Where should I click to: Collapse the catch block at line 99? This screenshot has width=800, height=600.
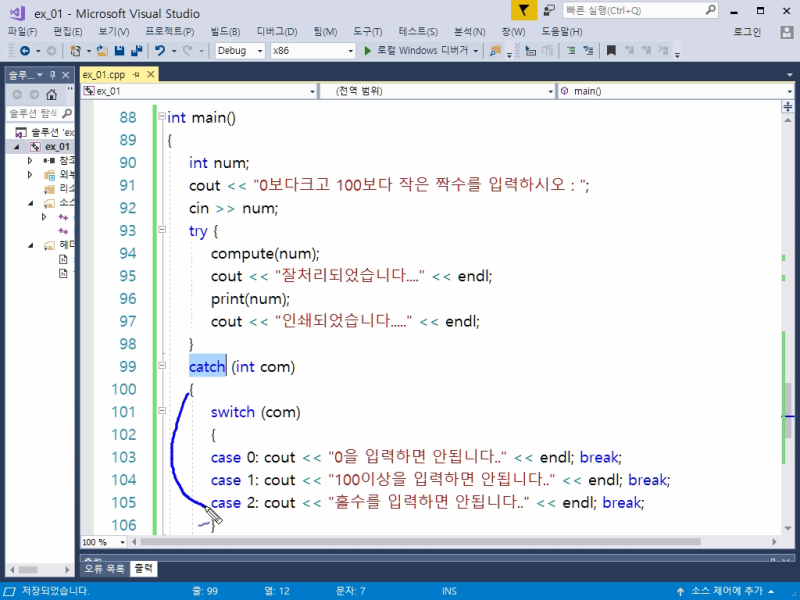(x=162, y=365)
